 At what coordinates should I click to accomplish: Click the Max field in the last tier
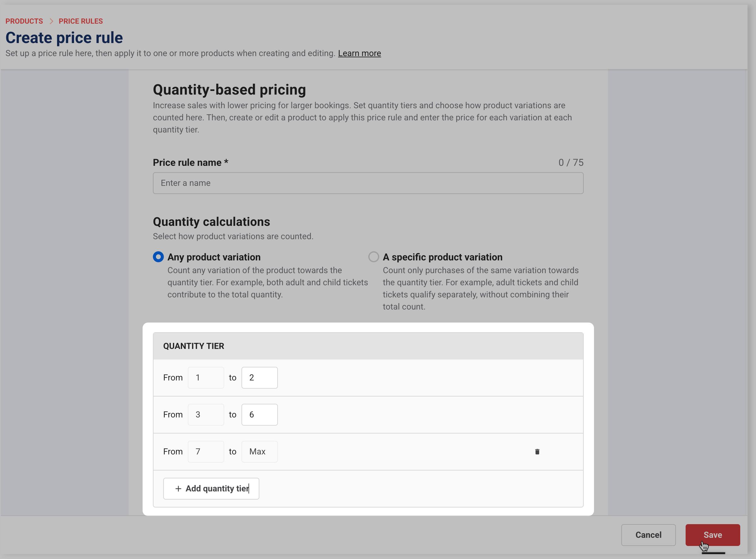pyautogui.click(x=259, y=451)
